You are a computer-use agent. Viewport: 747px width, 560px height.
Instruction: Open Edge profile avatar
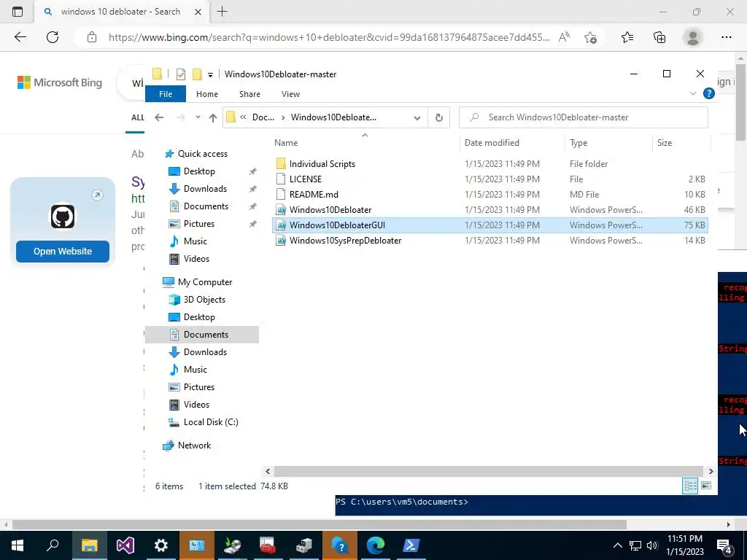click(x=693, y=37)
